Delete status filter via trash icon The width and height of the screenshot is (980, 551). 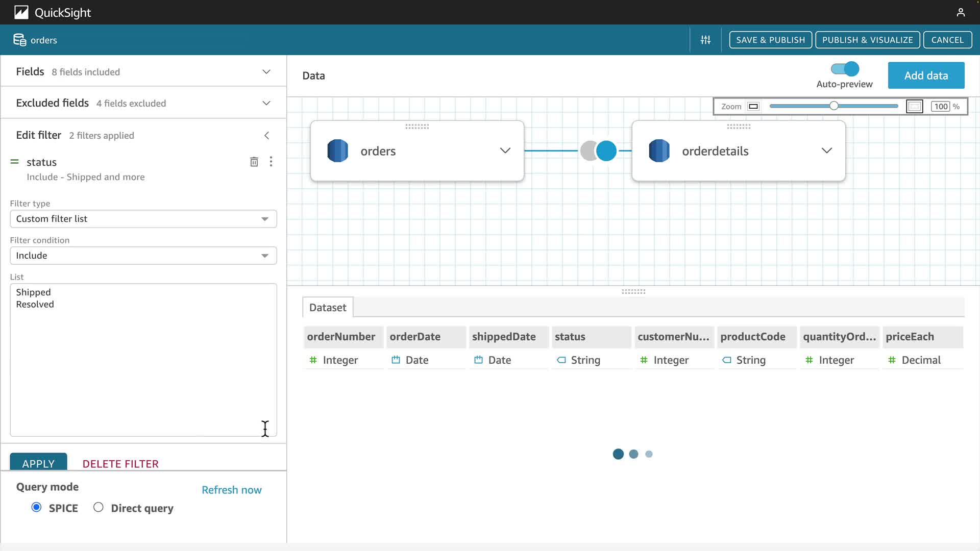(254, 162)
